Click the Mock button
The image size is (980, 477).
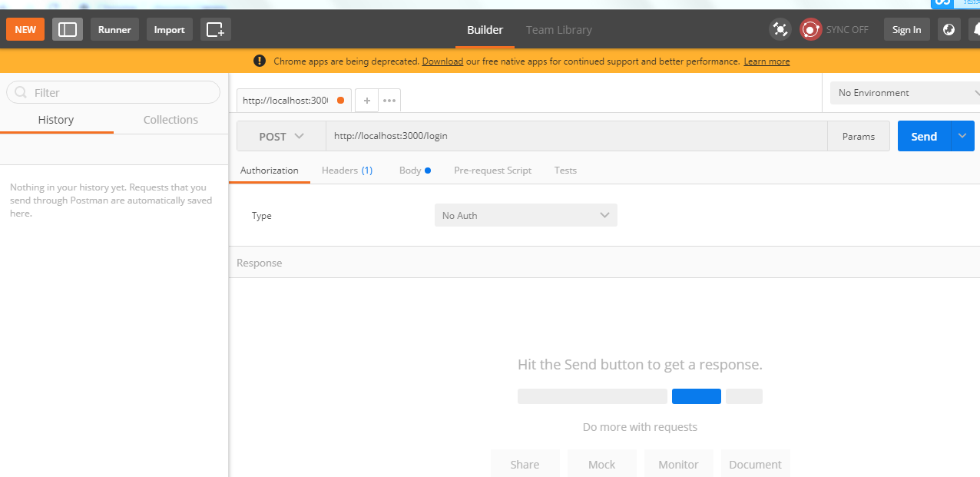(x=602, y=464)
